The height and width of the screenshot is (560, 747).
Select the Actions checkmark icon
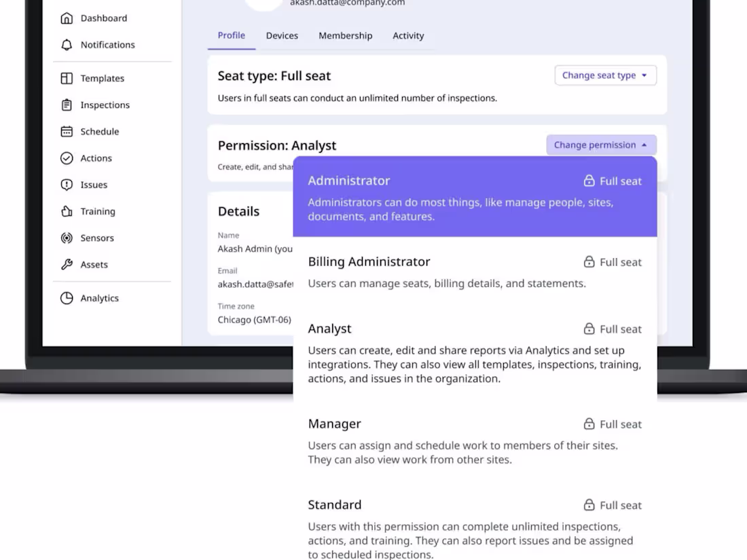point(66,157)
